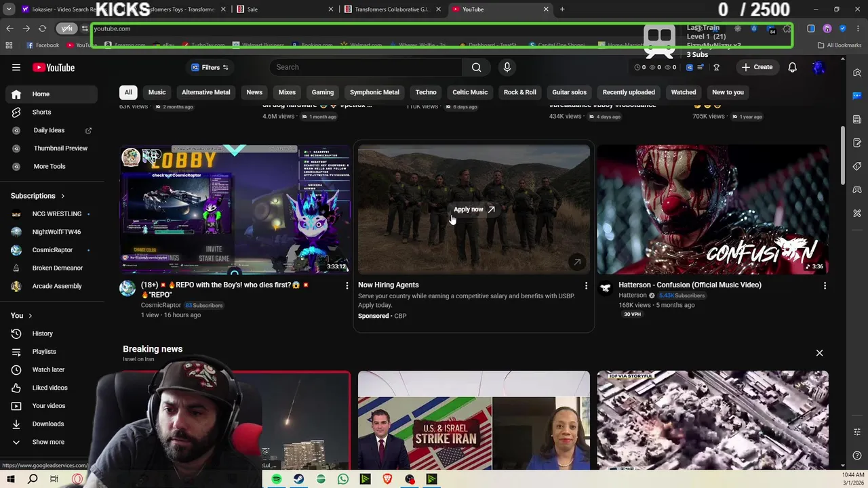Open the Create button
The height and width of the screenshot is (488, 868).
[x=757, y=67]
